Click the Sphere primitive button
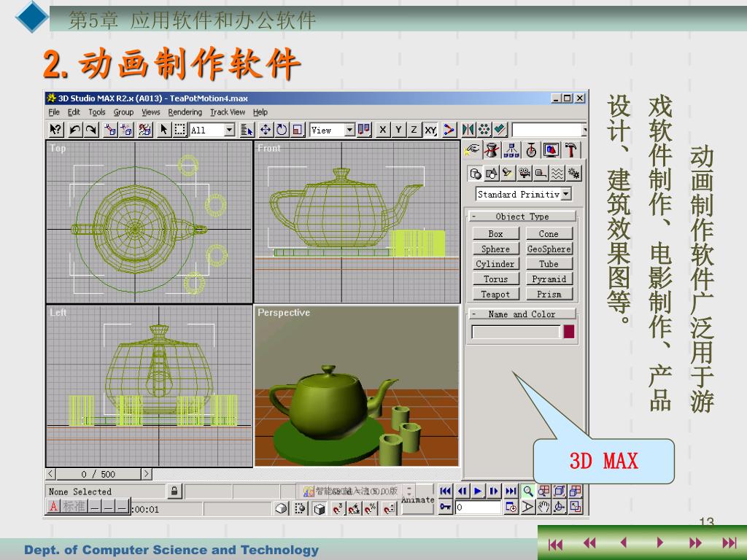Viewport: 747px width, 560px height. pyautogui.click(x=495, y=249)
